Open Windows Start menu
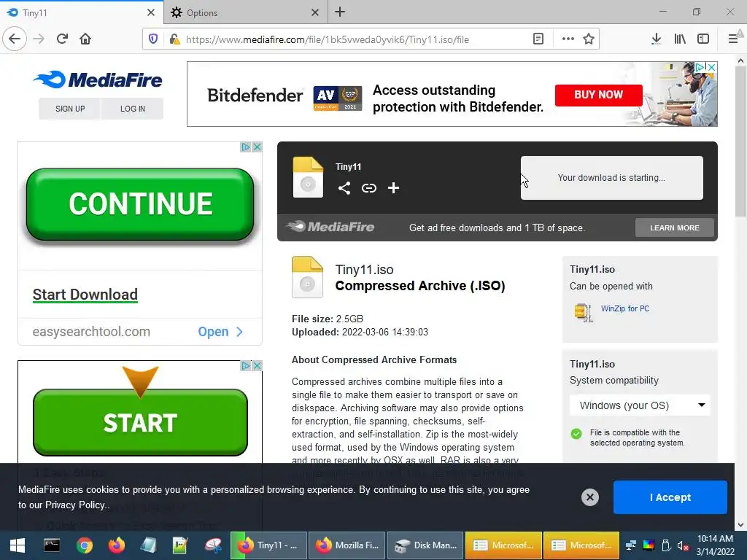This screenshot has height=560, width=747. (x=18, y=545)
